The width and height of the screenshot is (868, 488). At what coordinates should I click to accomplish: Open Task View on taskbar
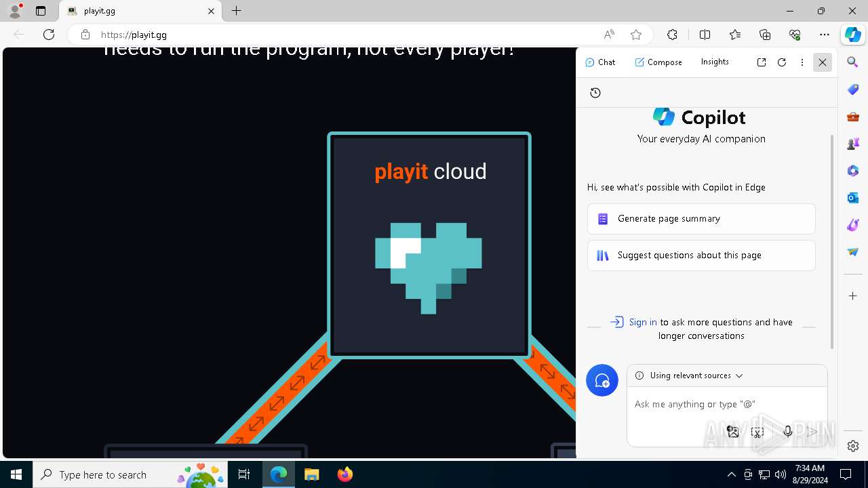tap(244, 474)
